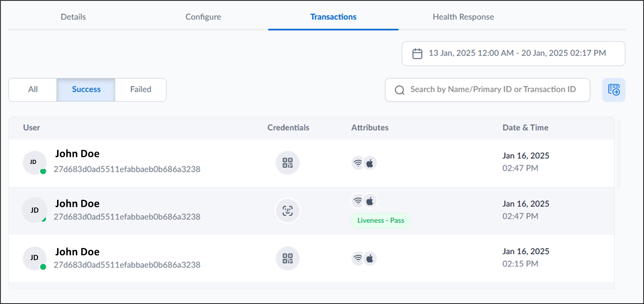This screenshot has width=644, height=304.
Task: Click the JD avatar in the QR row at 02:47 PM
Action: point(35,163)
